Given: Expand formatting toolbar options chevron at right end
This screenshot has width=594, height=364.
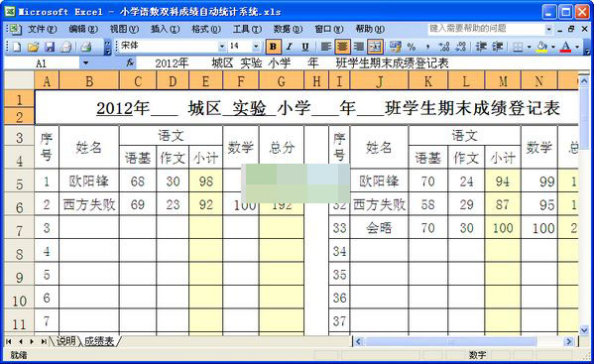Looking at the screenshot, I should point(587,48).
